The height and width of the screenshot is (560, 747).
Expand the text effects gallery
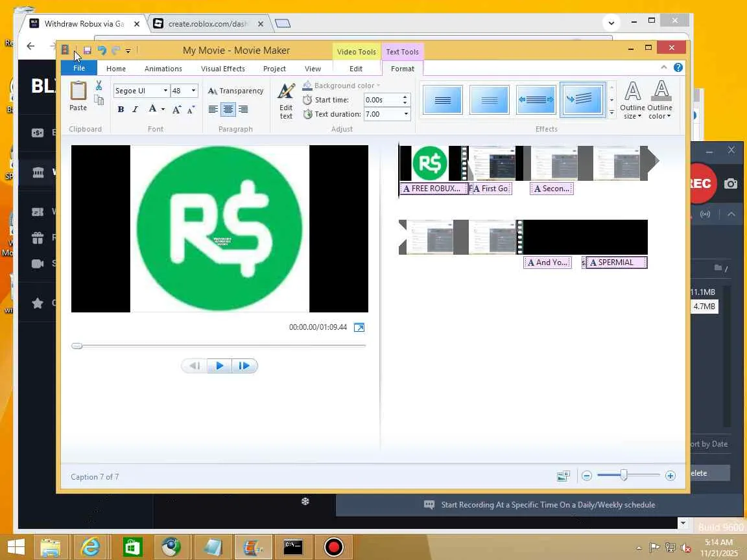pyautogui.click(x=611, y=113)
